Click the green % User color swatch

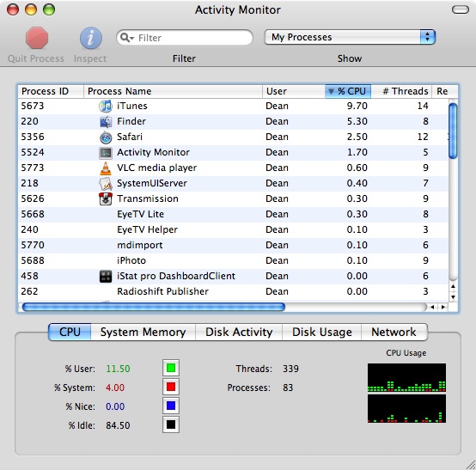click(171, 368)
